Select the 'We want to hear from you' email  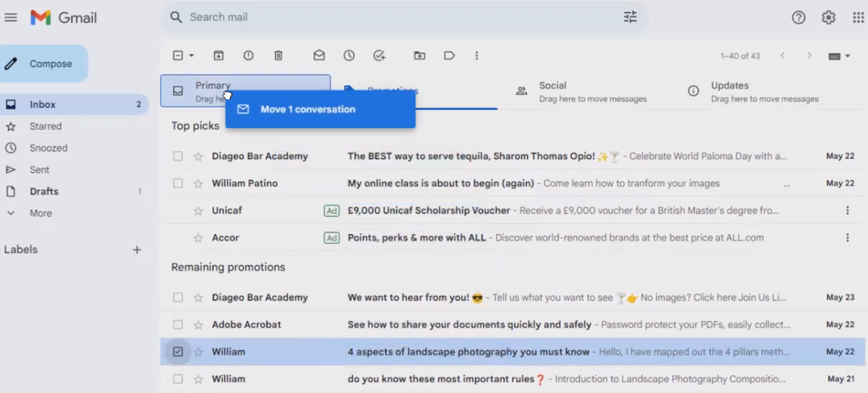[178, 297]
